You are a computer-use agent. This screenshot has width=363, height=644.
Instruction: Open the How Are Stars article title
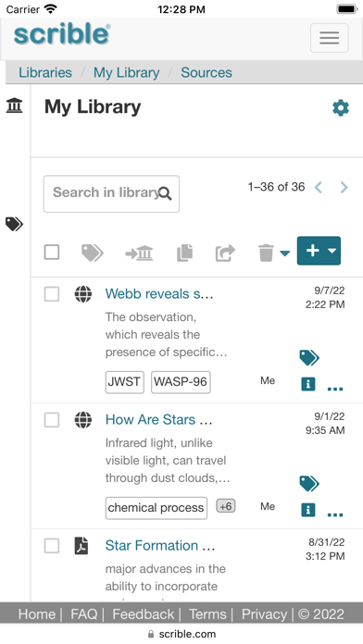[x=159, y=419]
